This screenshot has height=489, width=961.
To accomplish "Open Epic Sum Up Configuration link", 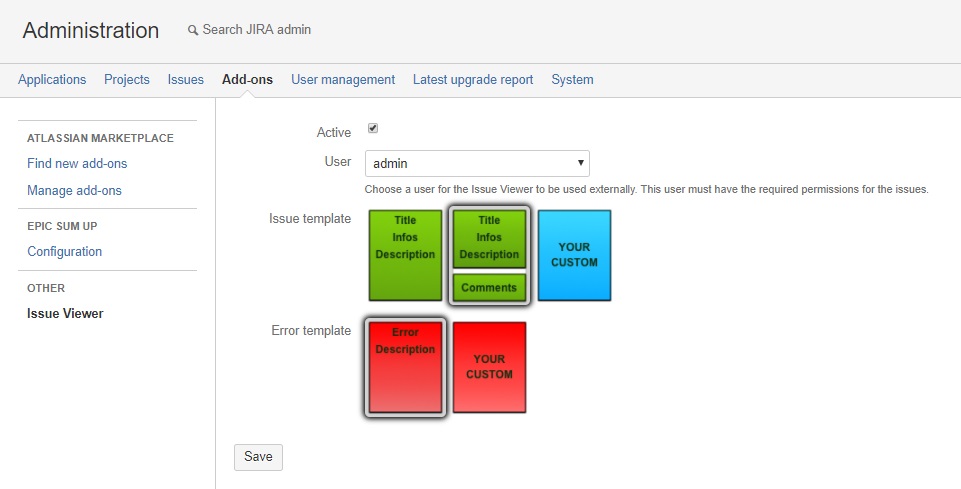I will (x=64, y=252).
